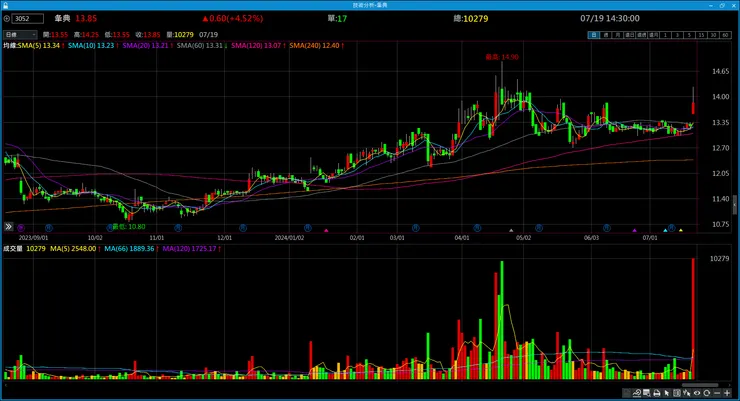Click the left scroll arrow below volume chart
This screenshot has width=740, height=401.
tap(5, 385)
